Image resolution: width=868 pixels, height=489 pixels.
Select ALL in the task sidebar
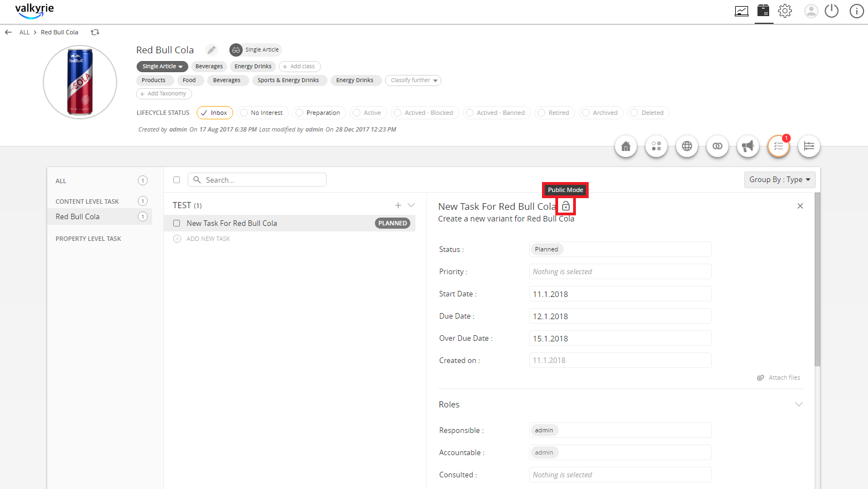pyautogui.click(x=61, y=181)
